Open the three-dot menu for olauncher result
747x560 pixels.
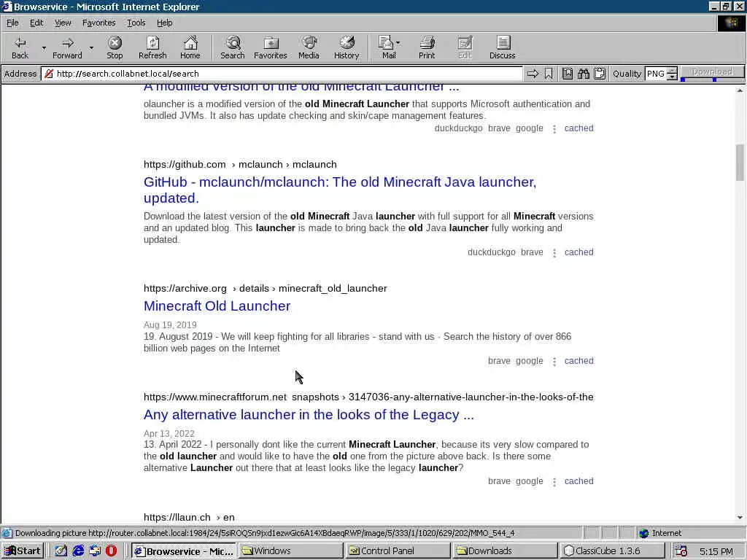tap(554, 129)
